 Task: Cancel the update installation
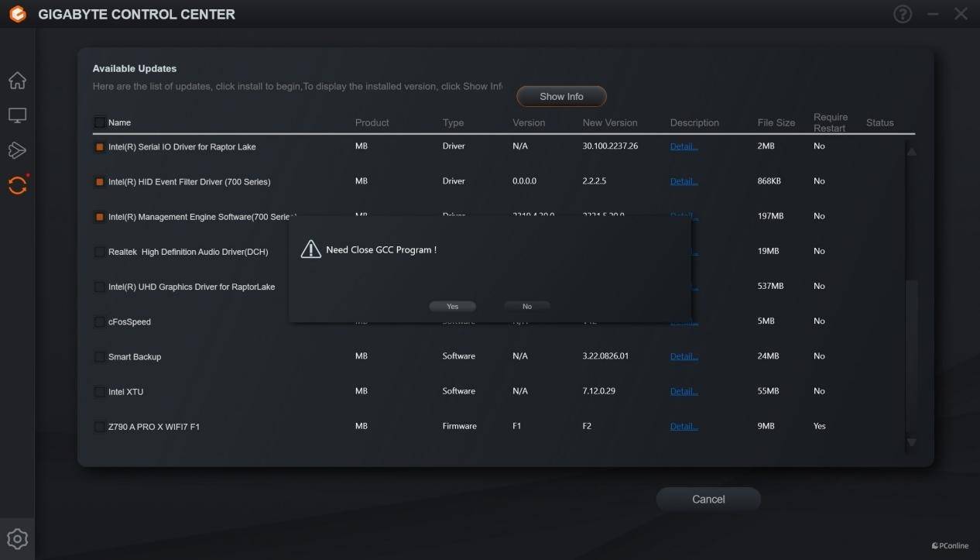click(708, 500)
